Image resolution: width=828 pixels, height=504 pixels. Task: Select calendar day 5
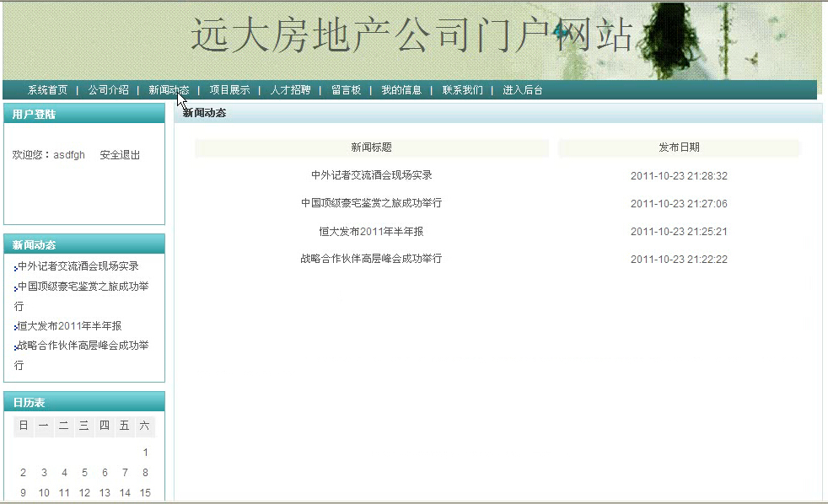(x=84, y=472)
